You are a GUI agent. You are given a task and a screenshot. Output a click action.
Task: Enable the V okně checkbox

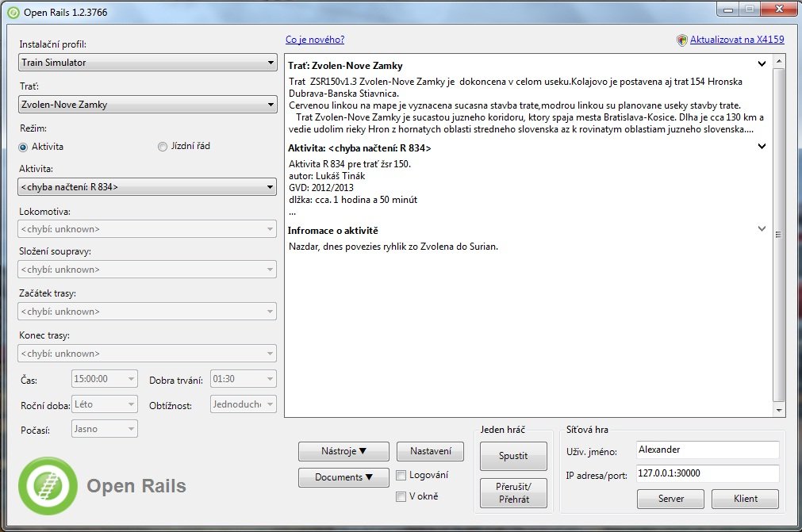click(401, 496)
